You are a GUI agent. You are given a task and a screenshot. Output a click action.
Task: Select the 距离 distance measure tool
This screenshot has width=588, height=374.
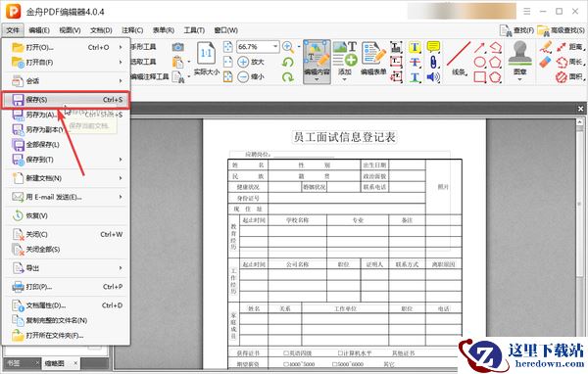coord(570,47)
